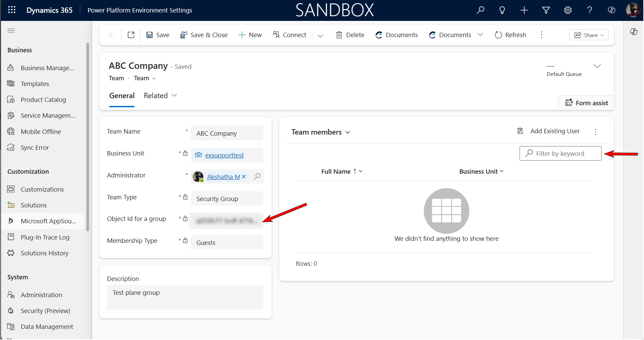This screenshot has width=644, height=340.
Task: Expand the header Default Queue chevron
Action: pos(597,66)
